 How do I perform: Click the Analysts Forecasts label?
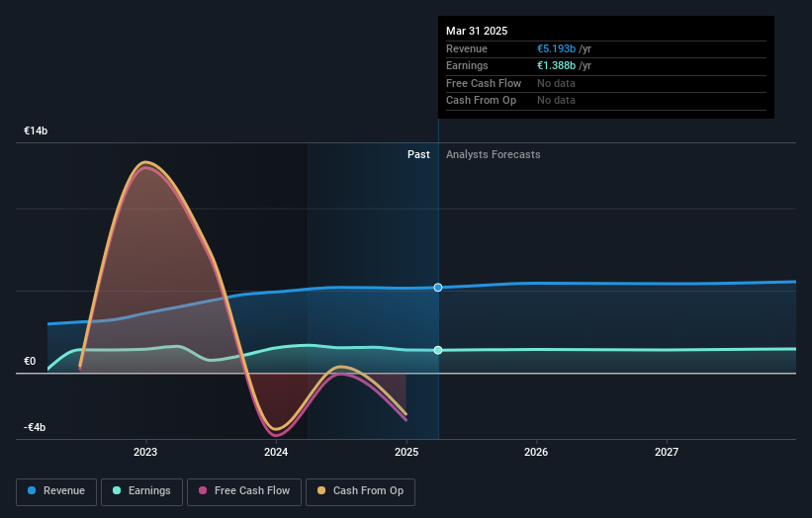[x=493, y=155]
